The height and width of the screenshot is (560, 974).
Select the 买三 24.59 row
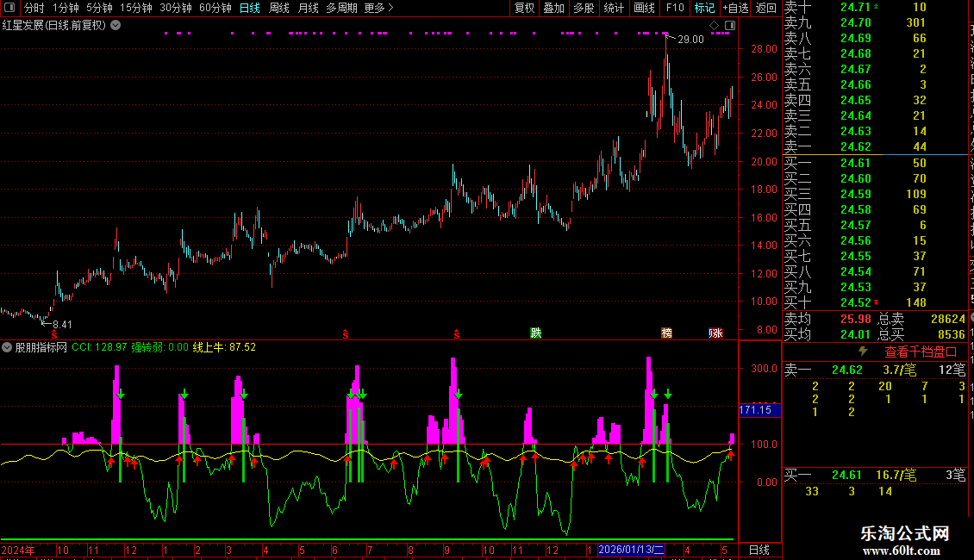875,194
